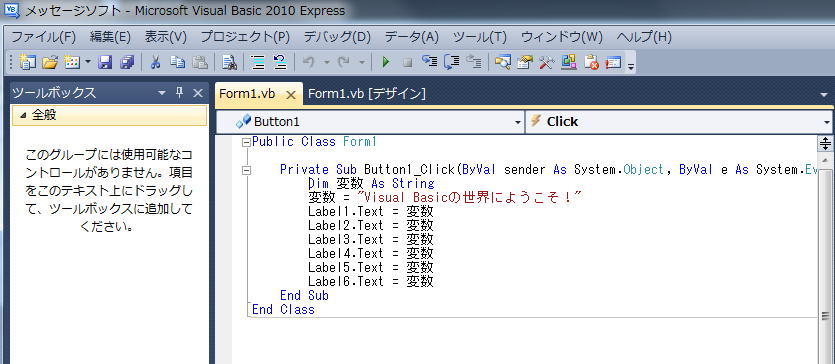
Task: Open the Toolbox using the hammer-wrench icon
Action: (x=547, y=63)
